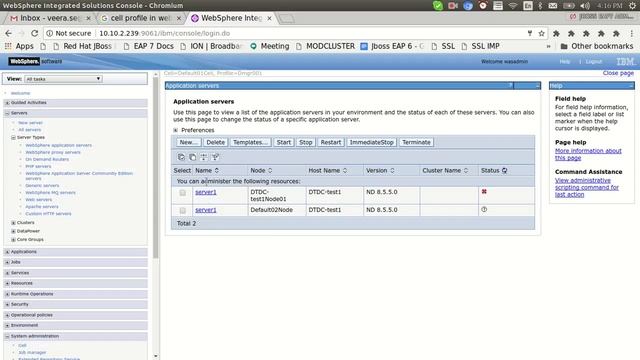The height and width of the screenshot is (360, 640).
Task: Click the Start button
Action: pos(284,142)
